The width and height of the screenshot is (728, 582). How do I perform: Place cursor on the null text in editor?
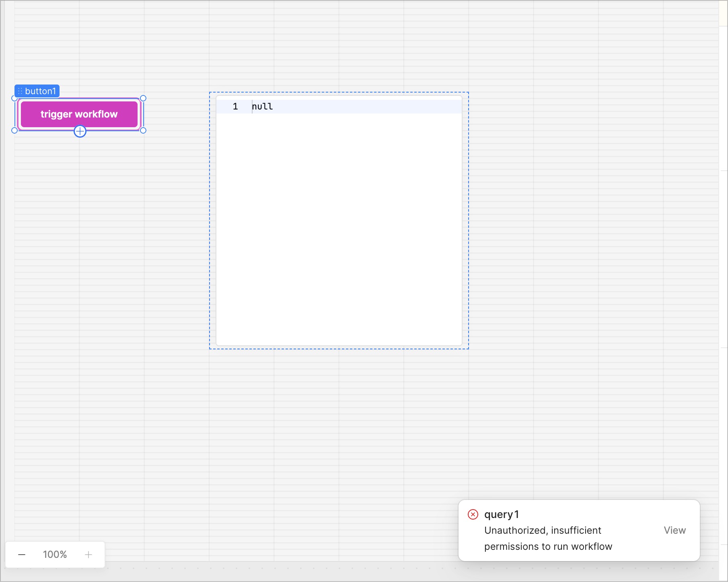262,107
